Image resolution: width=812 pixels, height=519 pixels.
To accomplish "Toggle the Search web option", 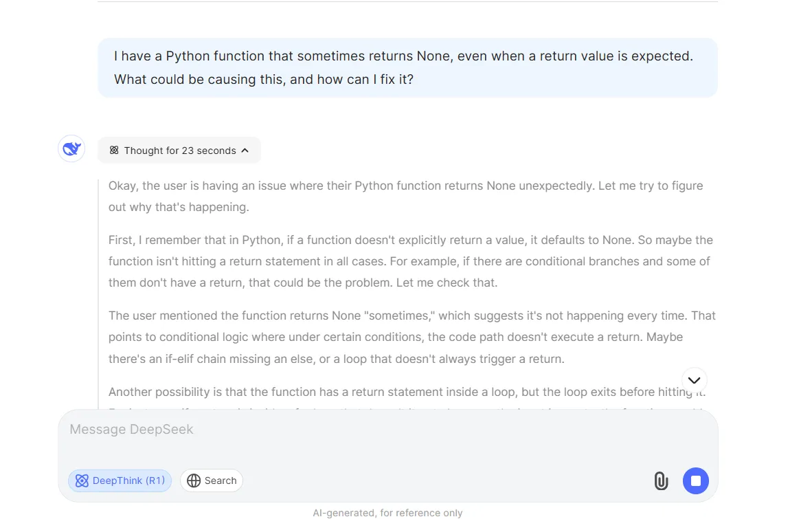I will point(212,481).
